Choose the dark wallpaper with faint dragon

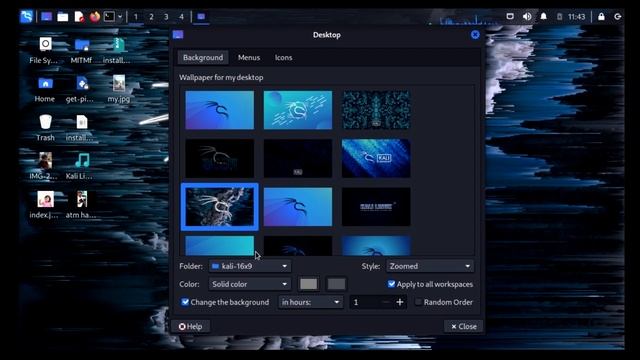[220, 158]
